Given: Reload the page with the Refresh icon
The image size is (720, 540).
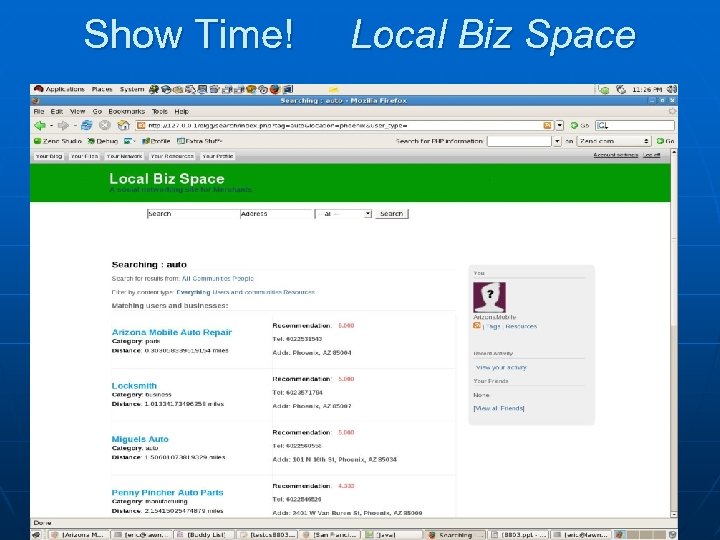Looking at the screenshot, I should pos(86,125).
